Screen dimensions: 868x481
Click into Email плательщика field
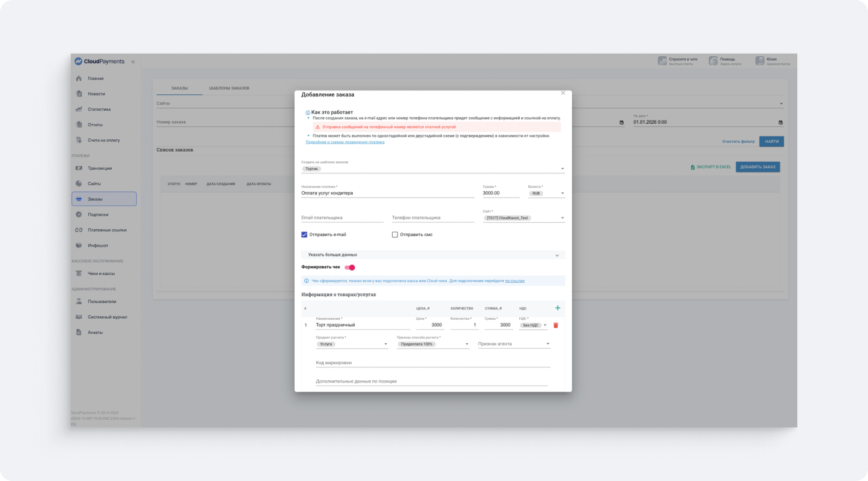pos(342,218)
